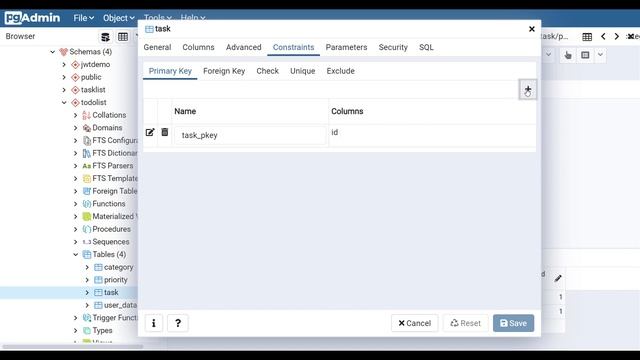Expand the task table node
The height and width of the screenshot is (360, 640).
[x=87, y=293]
